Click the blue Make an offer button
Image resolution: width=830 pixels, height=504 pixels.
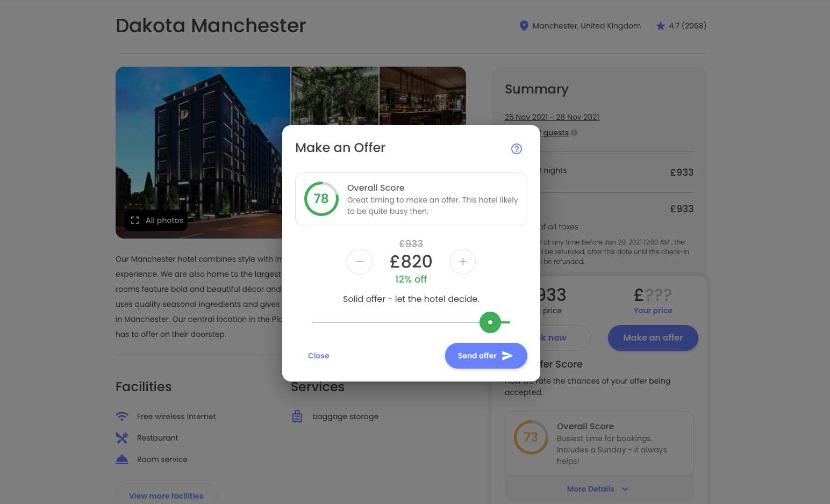point(653,338)
